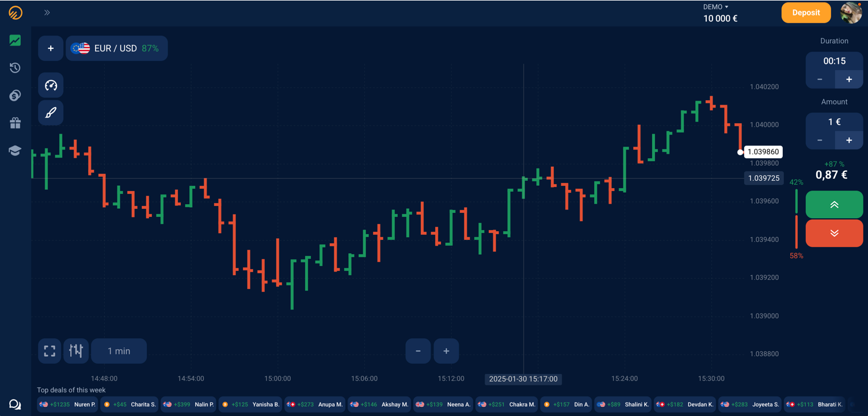Image resolution: width=868 pixels, height=416 pixels.
Task: Select the EUR / USD asset tab
Action: (x=117, y=48)
